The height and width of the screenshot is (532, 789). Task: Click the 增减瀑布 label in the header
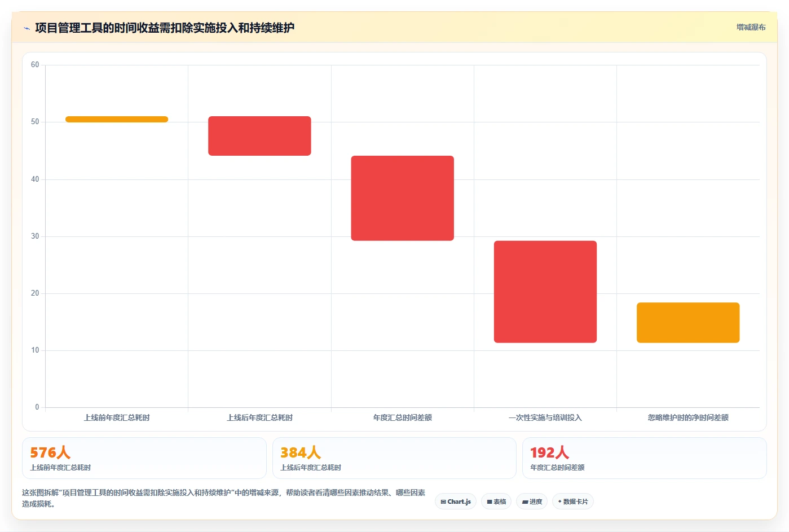coord(751,27)
